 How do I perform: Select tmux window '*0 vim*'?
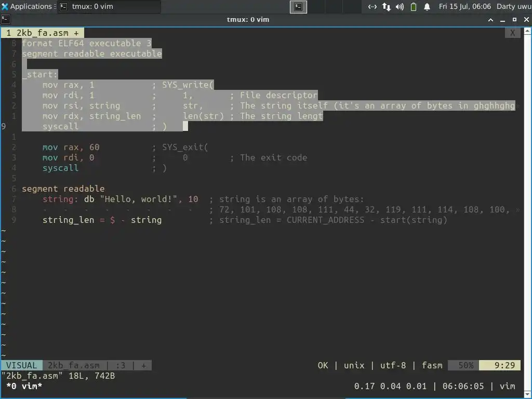point(24,386)
